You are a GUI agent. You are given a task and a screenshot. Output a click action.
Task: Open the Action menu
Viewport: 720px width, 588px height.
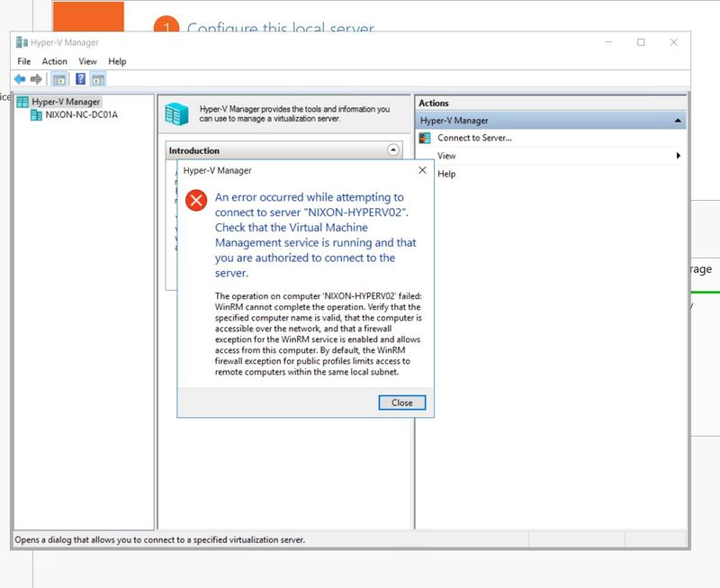tap(54, 61)
